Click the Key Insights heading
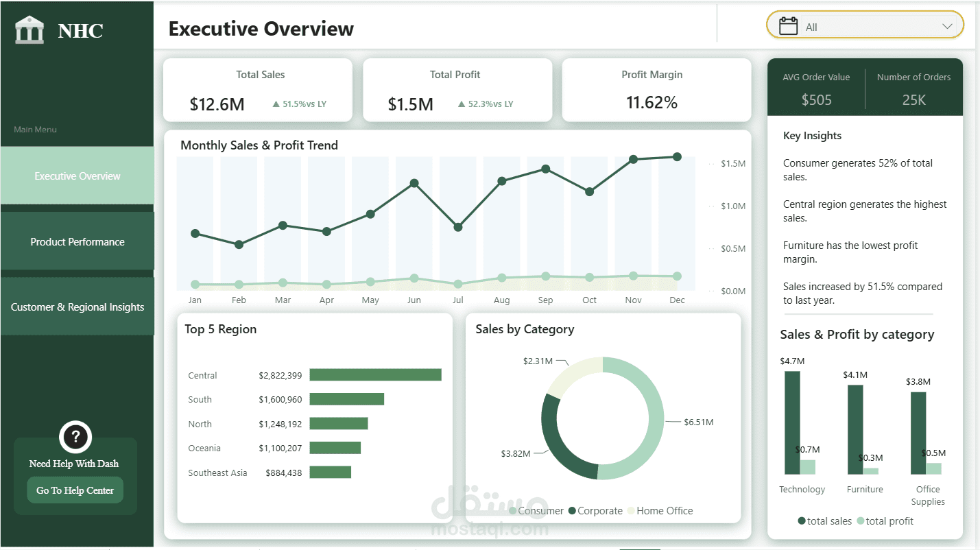The image size is (980, 550). click(812, 136)
